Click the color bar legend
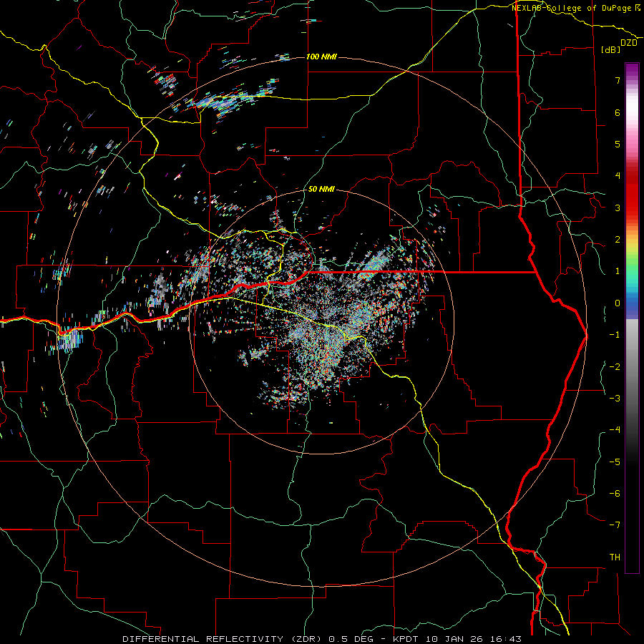The height and width of the screenshot is (644, 644). point(632,318)
